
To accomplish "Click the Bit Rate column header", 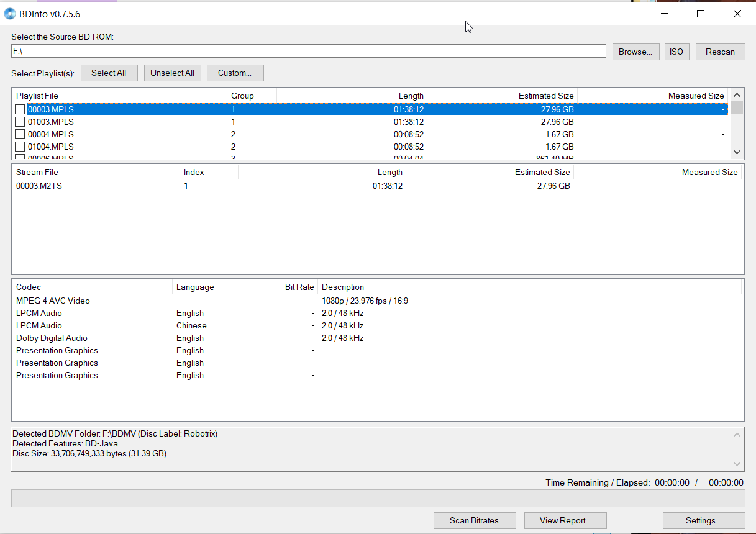I will (x=281, y=287).
